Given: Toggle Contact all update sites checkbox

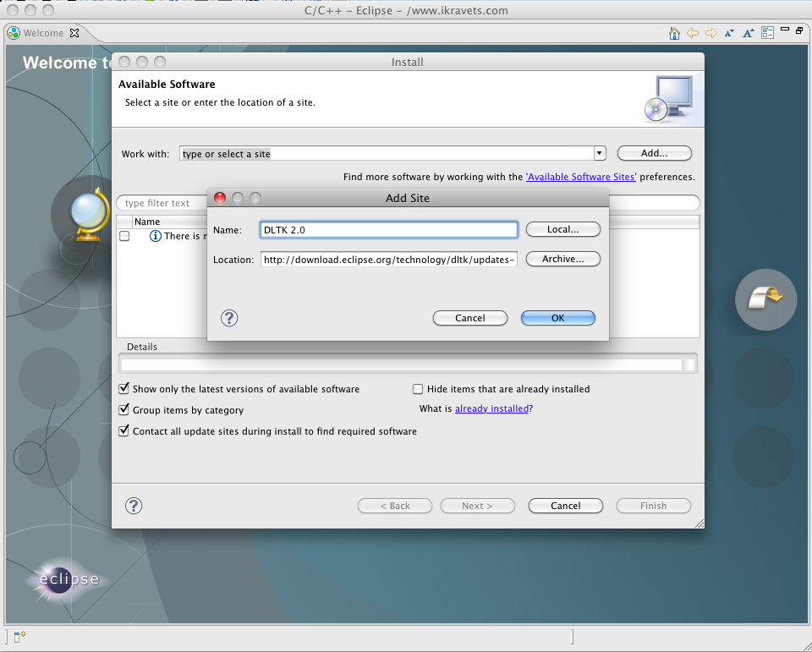Looking at the screenshot, I should [123, 431].
